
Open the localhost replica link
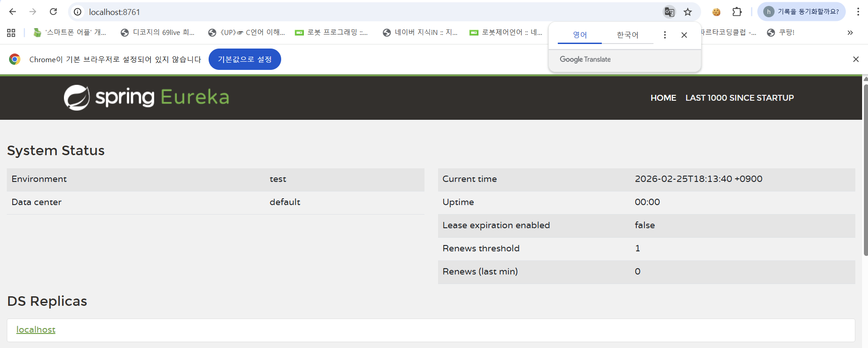(36, 330)
